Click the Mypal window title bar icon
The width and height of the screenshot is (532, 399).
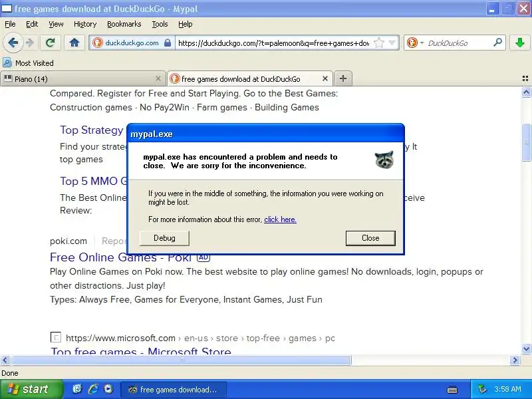point(7,9)
